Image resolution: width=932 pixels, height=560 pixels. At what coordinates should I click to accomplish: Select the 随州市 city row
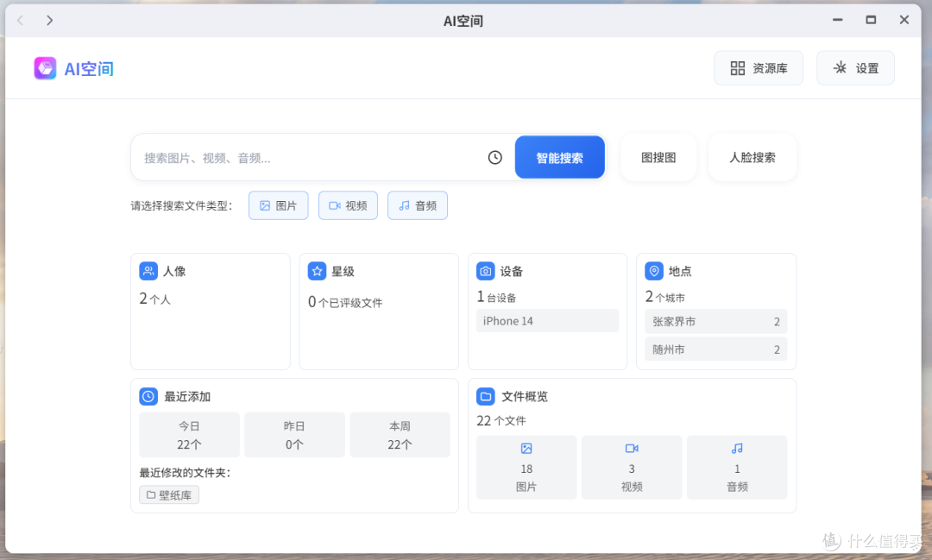coord(715,349)
